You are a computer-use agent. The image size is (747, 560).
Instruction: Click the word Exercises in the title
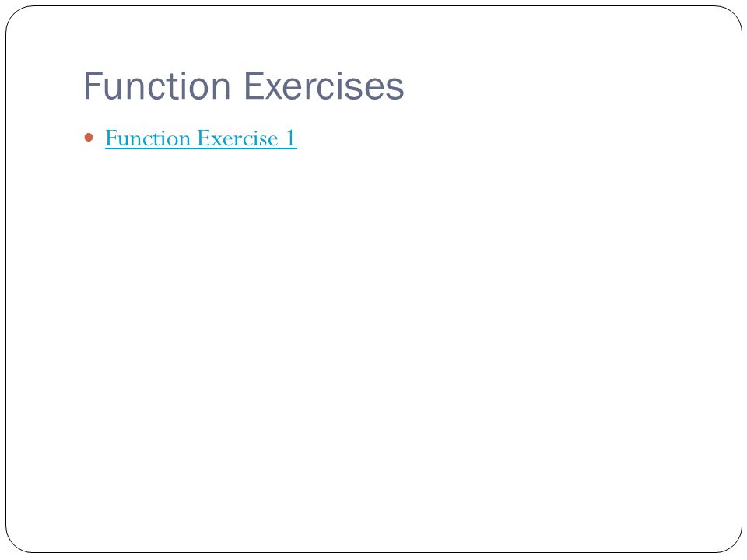click(324, 86)
